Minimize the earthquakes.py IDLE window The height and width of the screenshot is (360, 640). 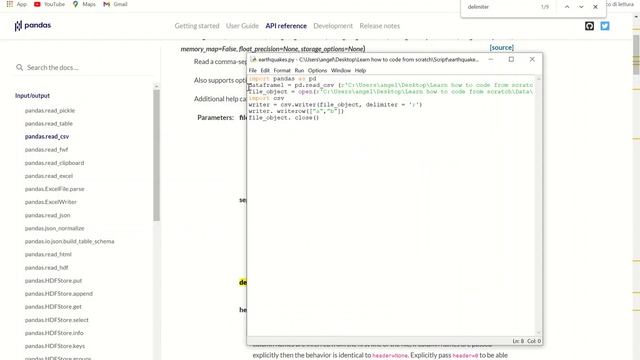[491, 60]
